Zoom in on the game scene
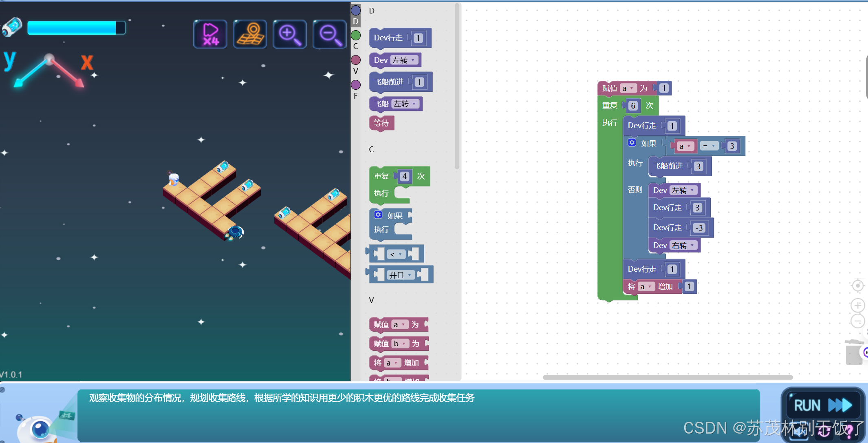 pyautogui.click(x=289, y=34)
